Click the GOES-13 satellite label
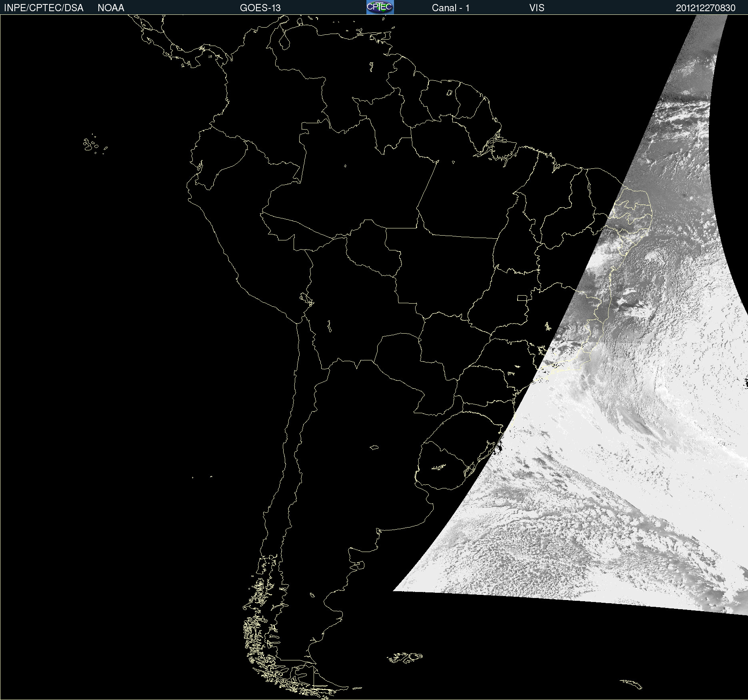The image size is (748, 700). 260,8
